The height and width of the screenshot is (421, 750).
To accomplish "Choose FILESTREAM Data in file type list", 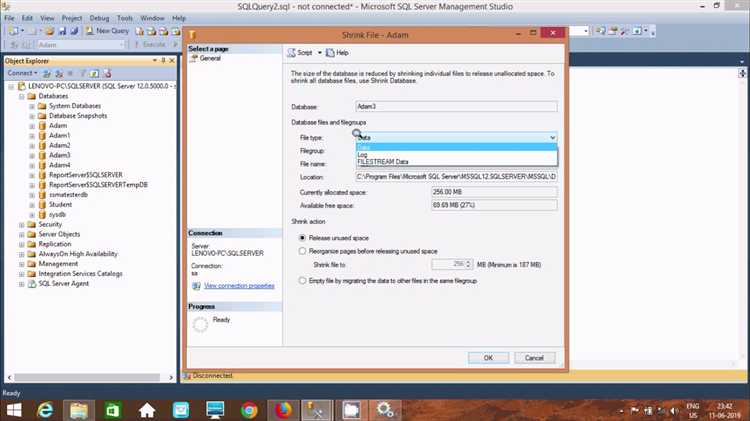I will click(456, 162).
